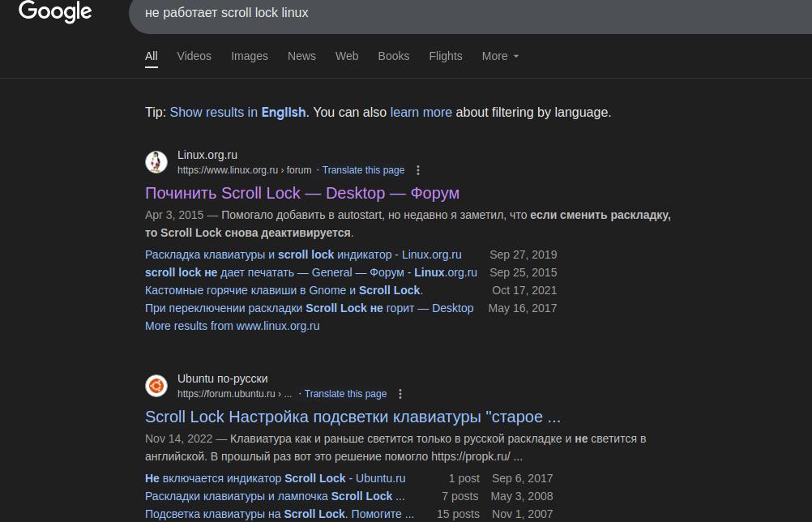Click the https://www.linux.org.ru › forum URL text
Screen dimensions: 812x522
(245, 170)
